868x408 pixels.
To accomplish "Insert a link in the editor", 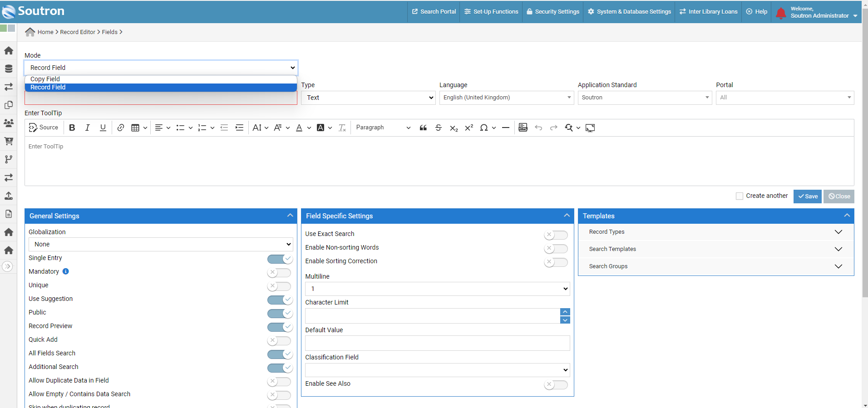I will [120, 128].
